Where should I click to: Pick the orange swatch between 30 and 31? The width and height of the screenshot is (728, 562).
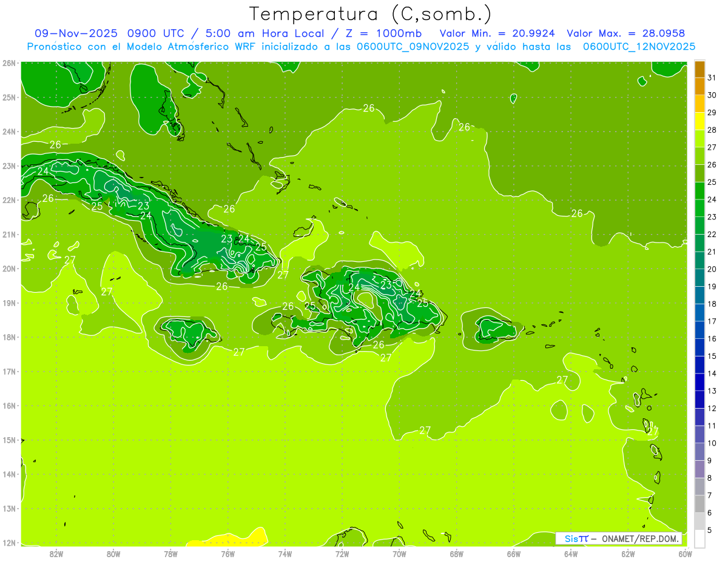point(699,87)
